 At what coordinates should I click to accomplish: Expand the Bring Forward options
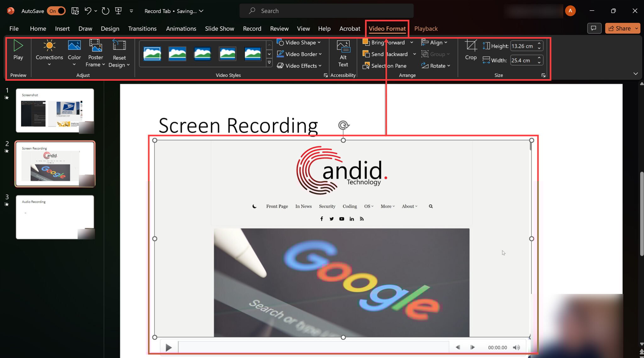pyautogui.click(x=412, y=42)
